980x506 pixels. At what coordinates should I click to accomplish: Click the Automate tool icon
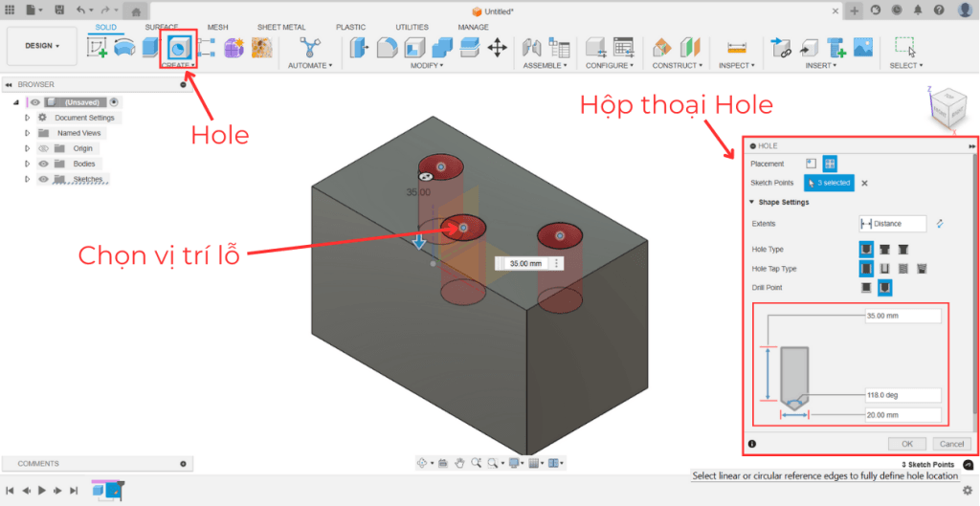(310, 47)
